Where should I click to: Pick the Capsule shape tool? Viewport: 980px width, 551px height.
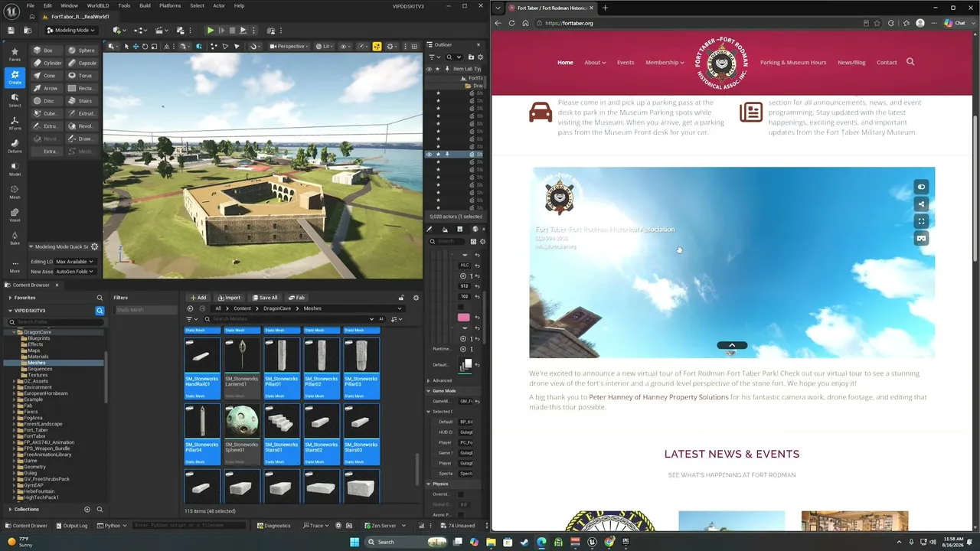click(x=83, y=63)
